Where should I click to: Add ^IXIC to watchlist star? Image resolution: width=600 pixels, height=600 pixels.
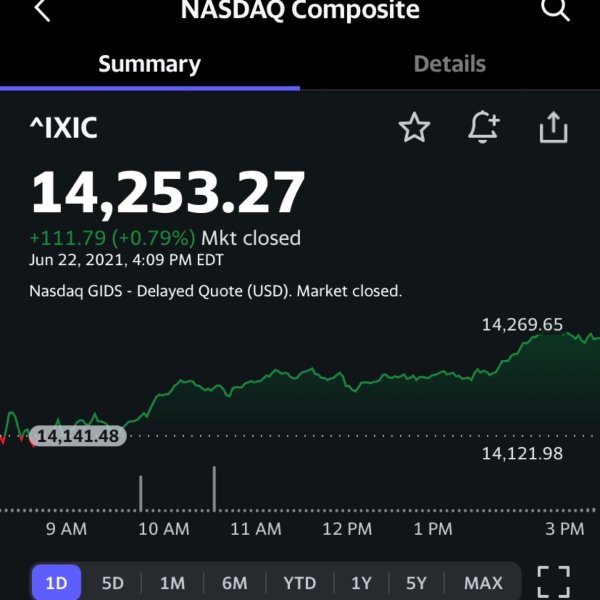[x=414, y=127]
